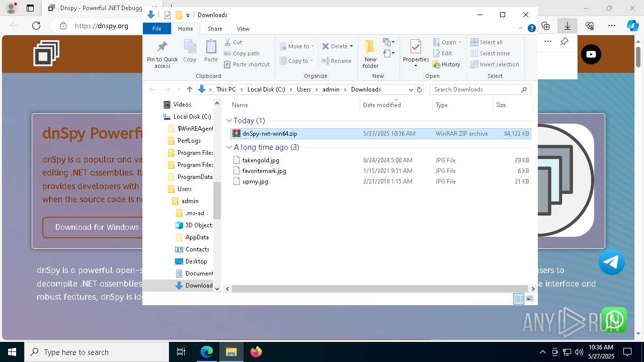The image size is (644, 362).
Task: Open the File menu
Action: pyautogui.click(x=157, y=29)
